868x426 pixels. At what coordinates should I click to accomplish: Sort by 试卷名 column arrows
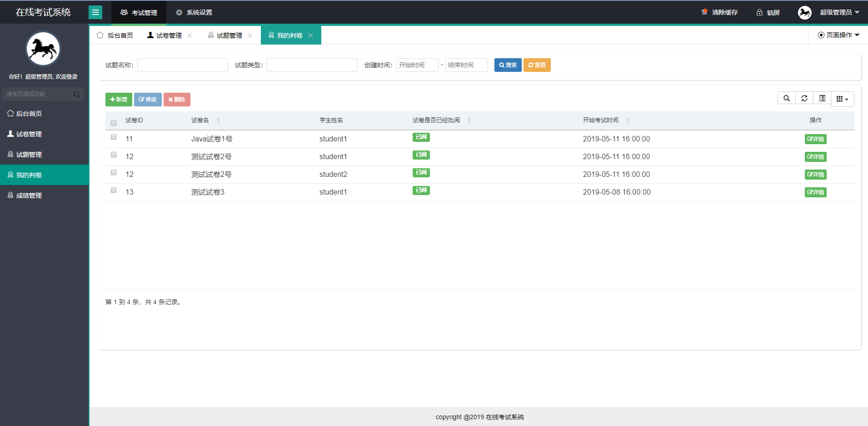pyautogui.click(x=218, y=120)
